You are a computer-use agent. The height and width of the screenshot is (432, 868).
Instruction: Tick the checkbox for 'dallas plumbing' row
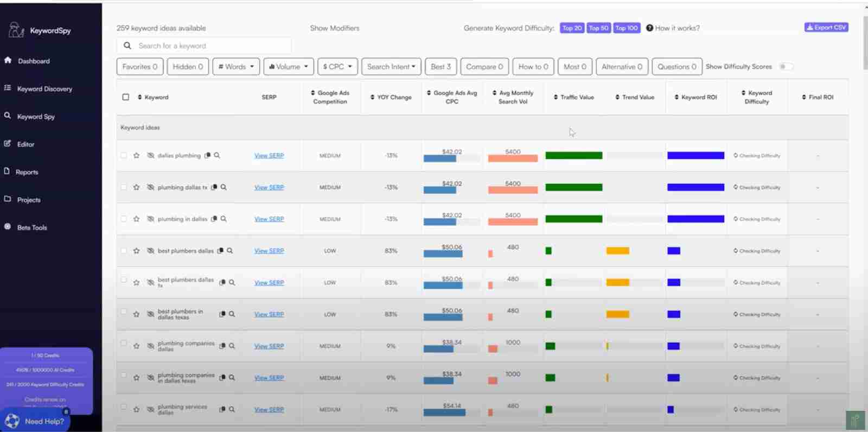pos(124,155)
